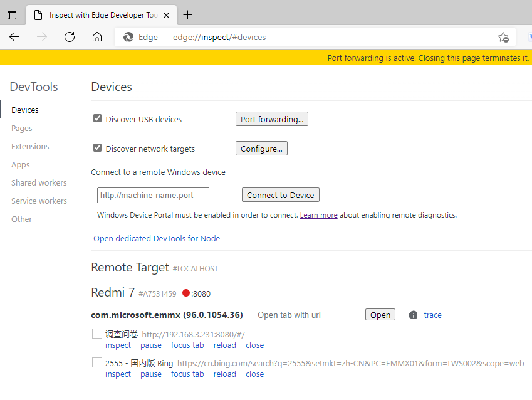The width and height of the screenshot is (532, 400).
Task: Open a new browser tab
Action: coord(188,15)
